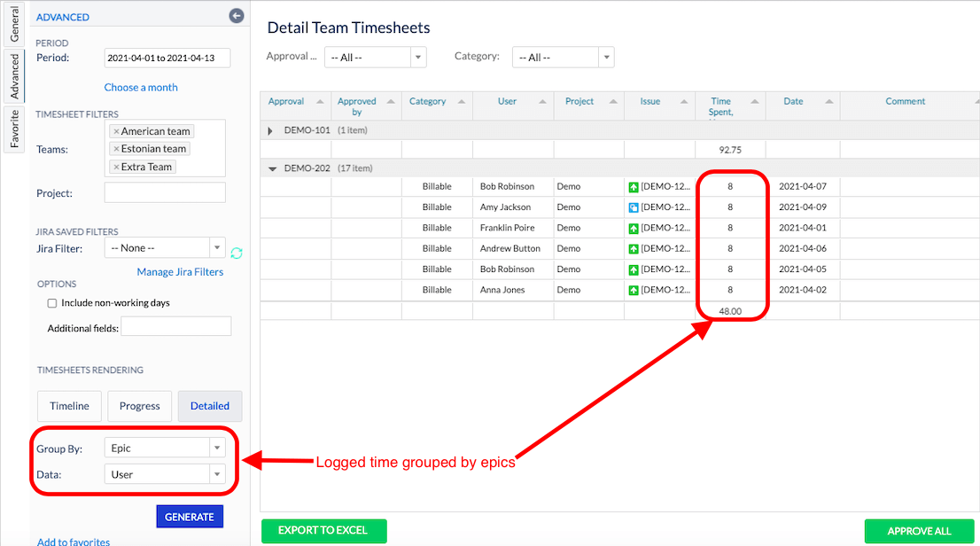The width and height of the screenshot is (980, 546).
Task: Click Add to favorites link
Action: coord(74,542)
